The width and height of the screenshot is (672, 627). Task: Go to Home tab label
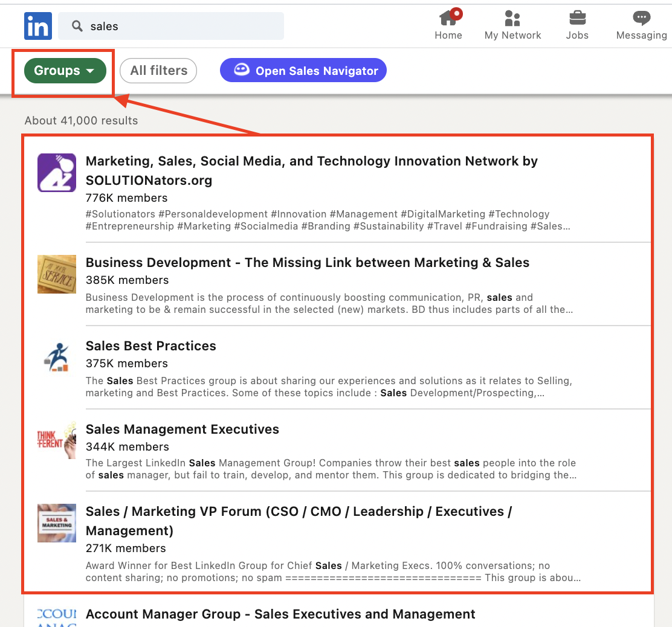[x=448, y=35]
